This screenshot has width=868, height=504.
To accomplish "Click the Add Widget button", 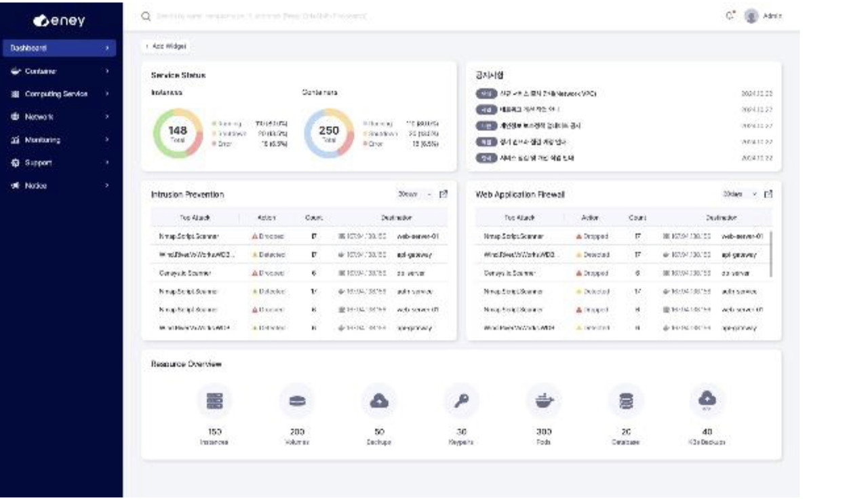I will (x=165, y=46).
